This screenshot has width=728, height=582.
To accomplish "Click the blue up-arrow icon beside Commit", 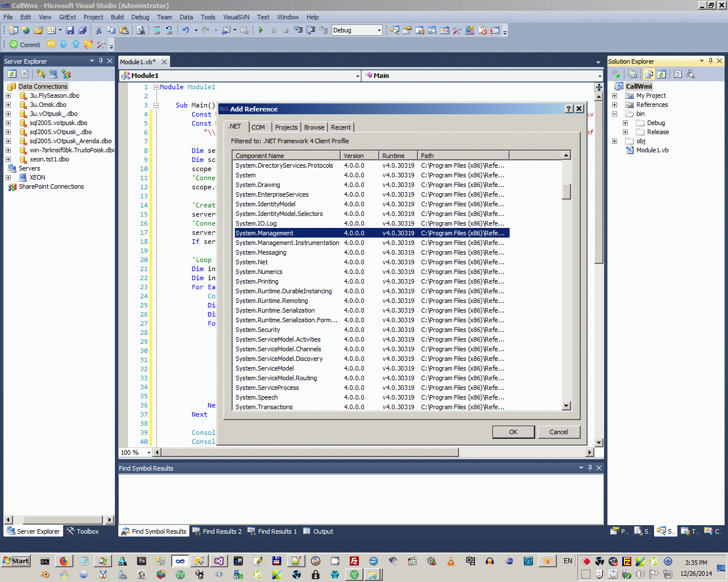I will 76,44.
